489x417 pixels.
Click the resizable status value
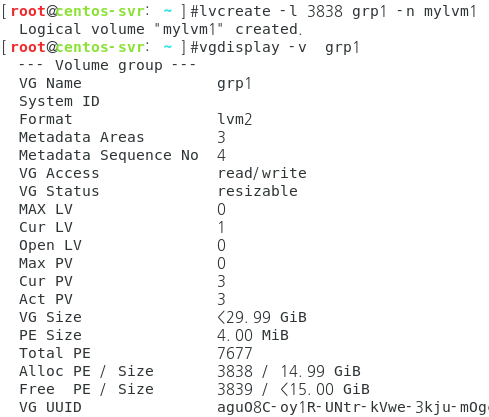(x=257, y=191)
